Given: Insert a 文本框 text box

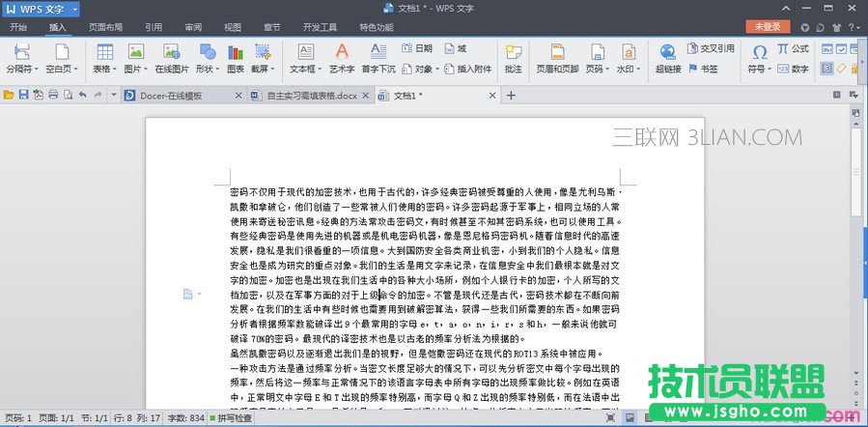Looking at the screenshot, I should pyautogui.click(x=305, y=59).
